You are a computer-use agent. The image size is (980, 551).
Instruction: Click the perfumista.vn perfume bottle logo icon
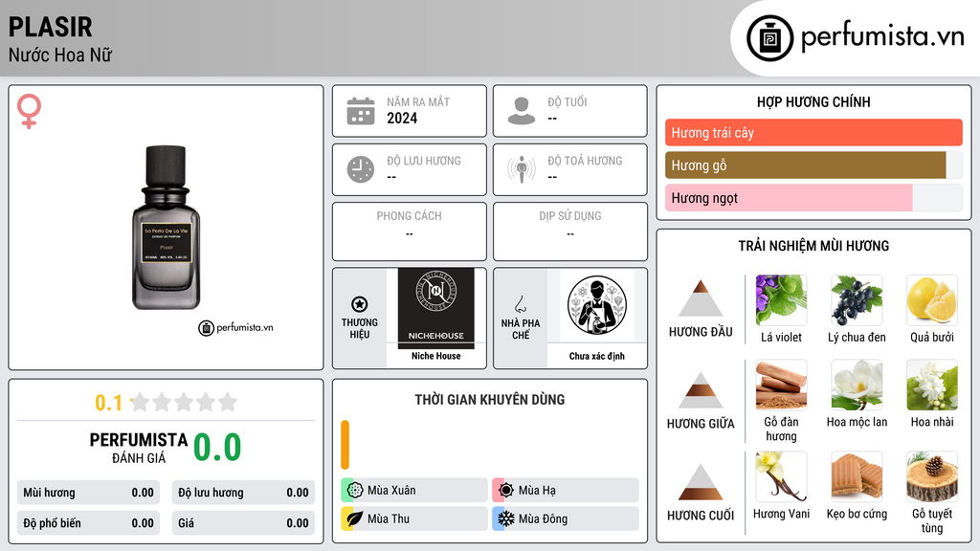click(x=769, y=38)
